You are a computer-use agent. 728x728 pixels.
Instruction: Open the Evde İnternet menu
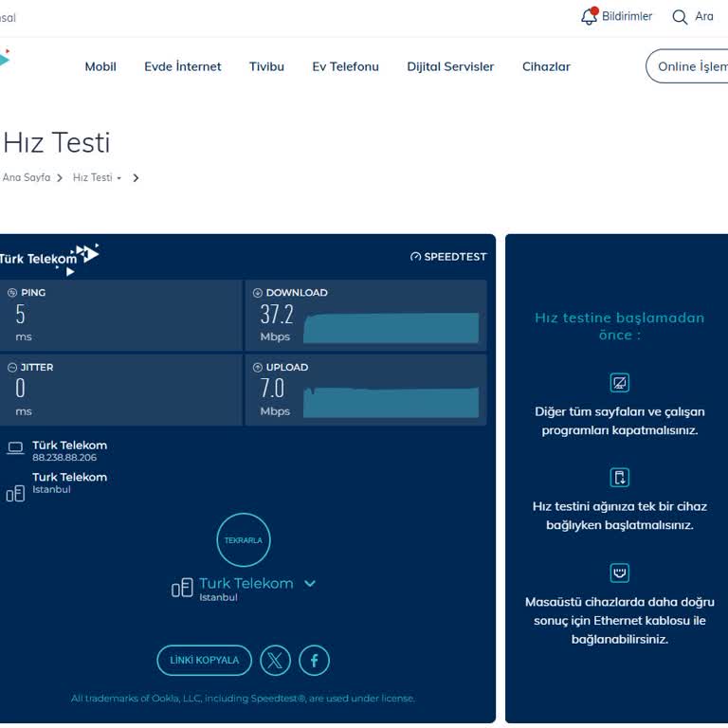(182, 66)
